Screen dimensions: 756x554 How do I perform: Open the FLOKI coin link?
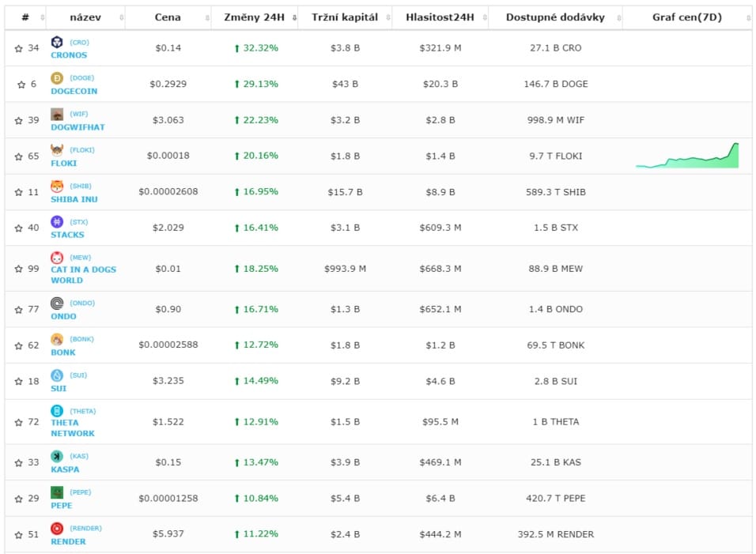click(63, 164)
